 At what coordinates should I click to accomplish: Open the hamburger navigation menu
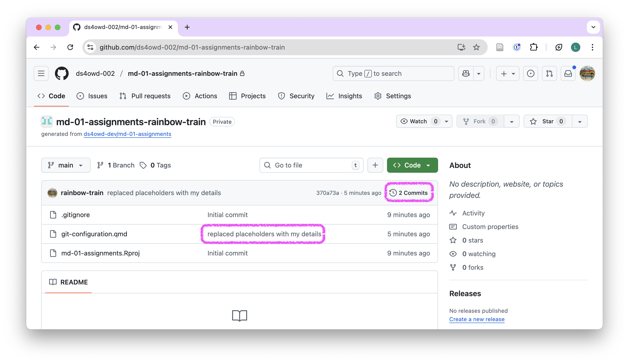tap(41, 73)
